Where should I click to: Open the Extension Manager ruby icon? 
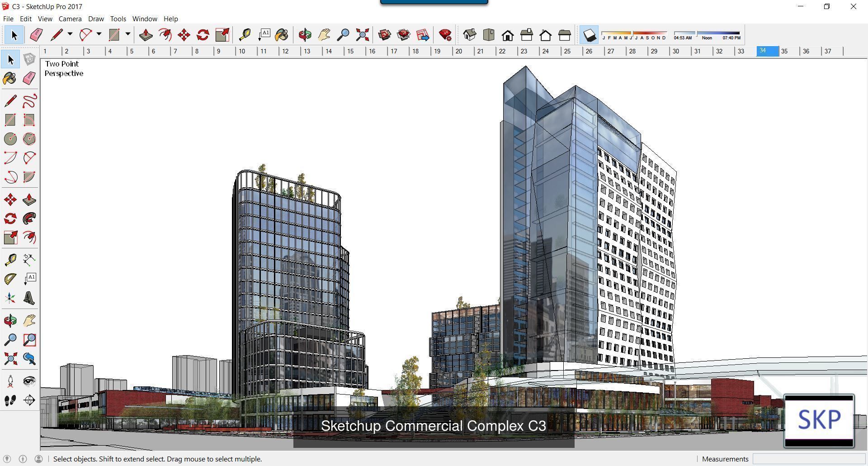(445, 35)
